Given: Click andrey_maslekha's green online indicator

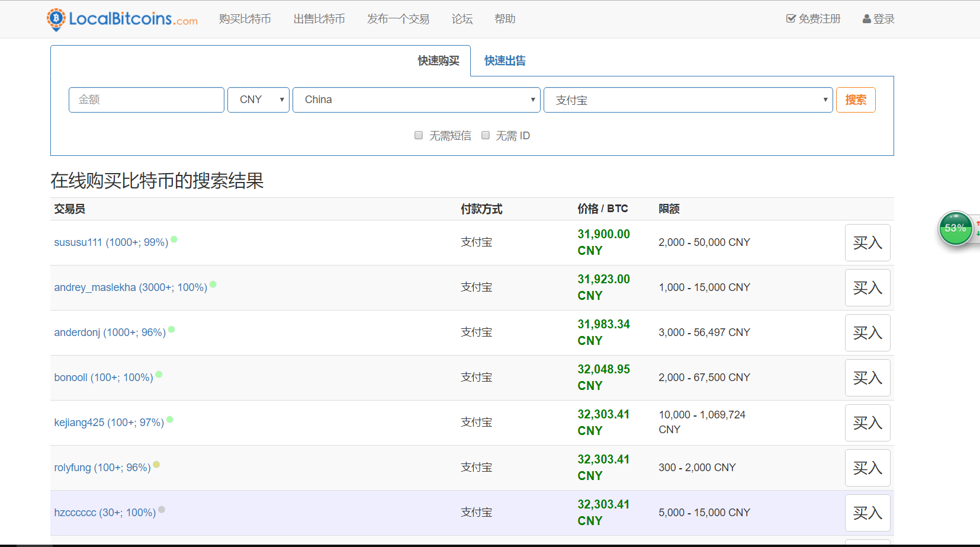Looking at the screenshot, I should 214,283.
